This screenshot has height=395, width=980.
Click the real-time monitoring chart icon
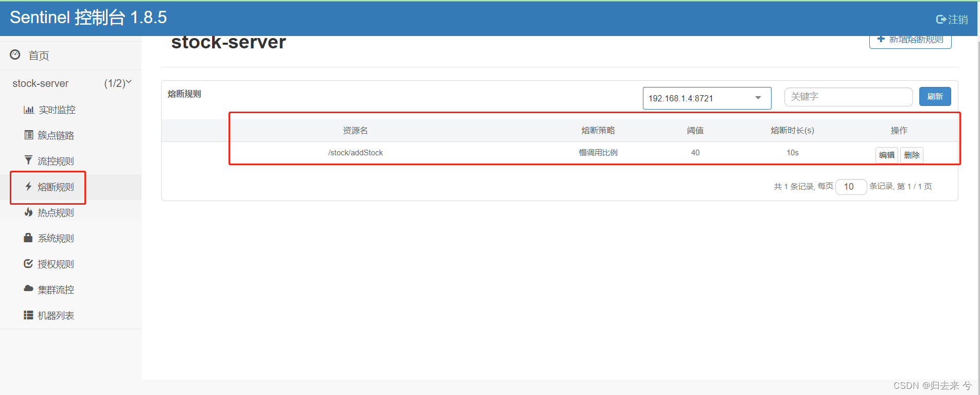point(29,110)
